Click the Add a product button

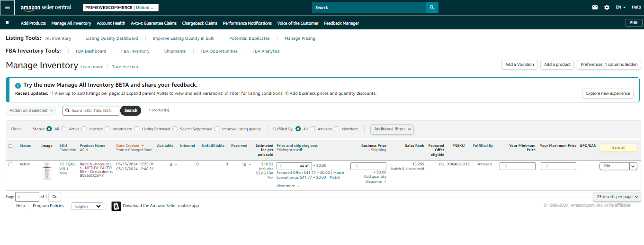(x=557, y=64)
